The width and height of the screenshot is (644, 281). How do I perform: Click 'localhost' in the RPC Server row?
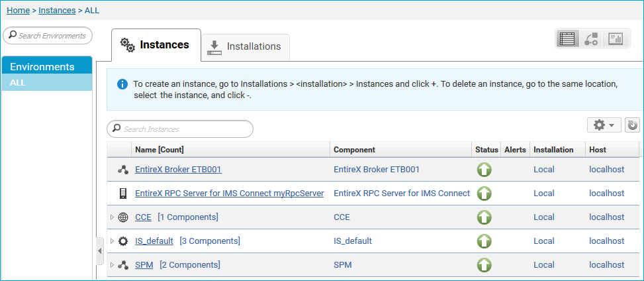[607, 194]
